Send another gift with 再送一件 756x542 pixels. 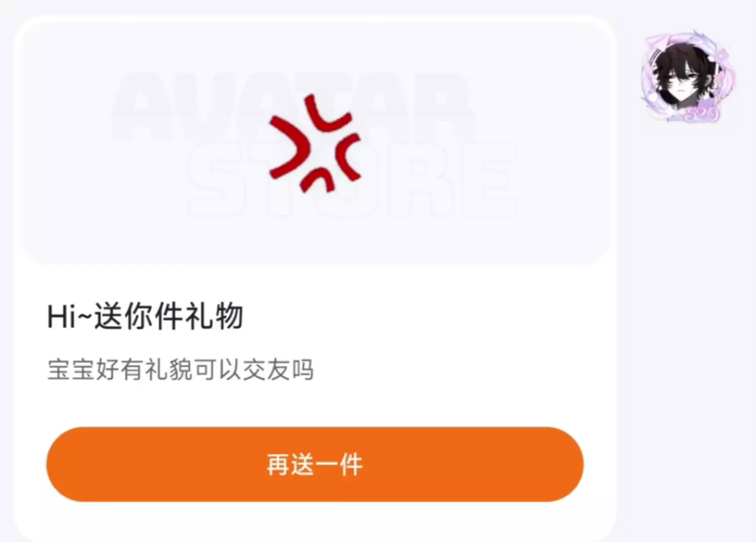315,464
